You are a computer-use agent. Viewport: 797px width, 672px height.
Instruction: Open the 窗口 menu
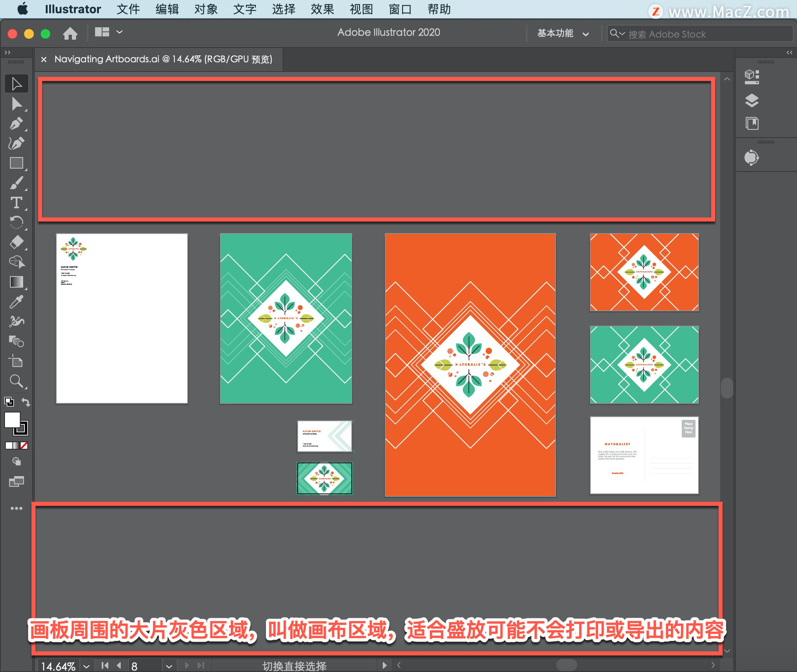(x=400, y=9)
